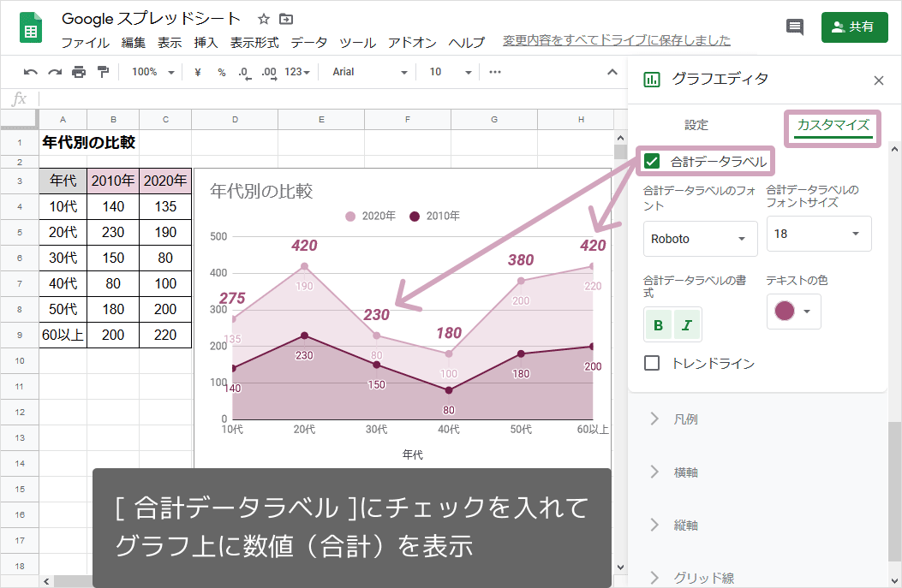Open the label font size 18 dropdown
The width and height of the screenshot is (902, 588).
point(818,234)
